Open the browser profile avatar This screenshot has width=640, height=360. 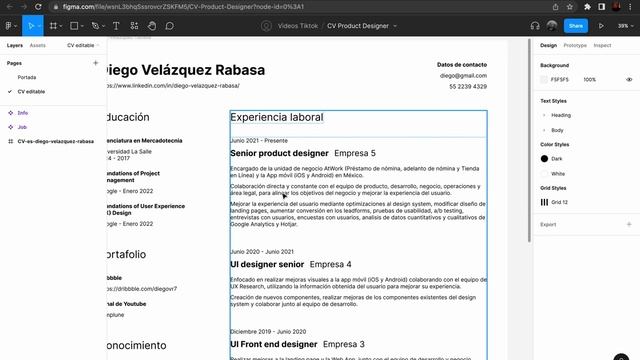pos(616,7)
